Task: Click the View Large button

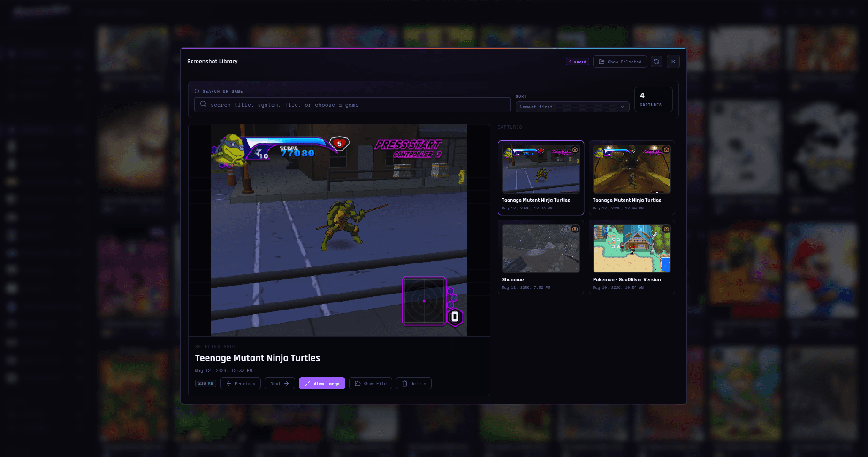Action: pos(322,383)
